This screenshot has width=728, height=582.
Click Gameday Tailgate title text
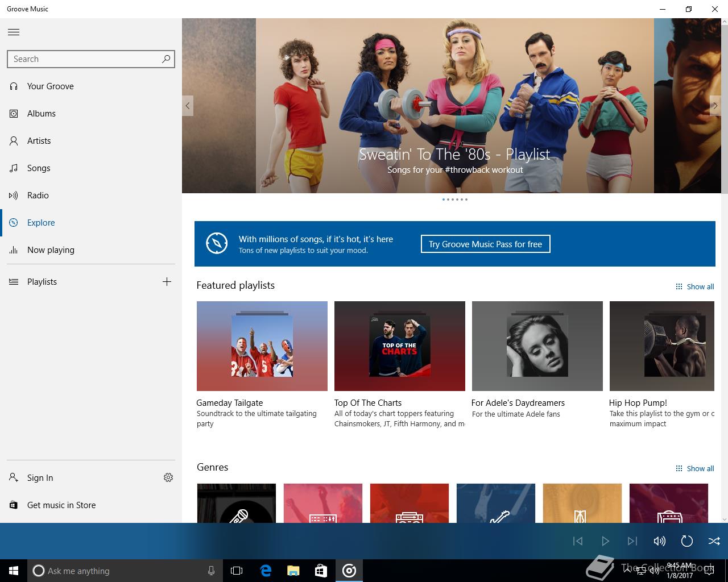tap(230, 402)
